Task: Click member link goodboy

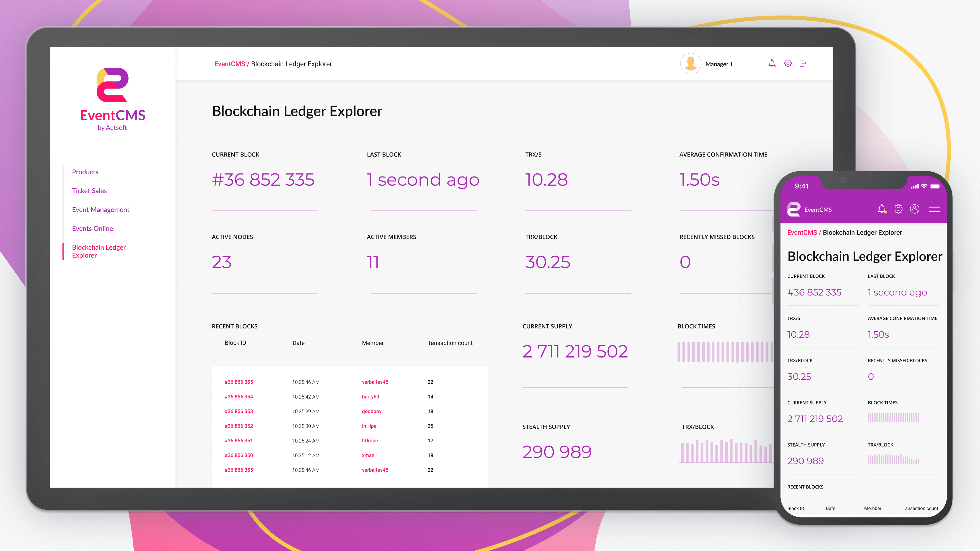Action: tap(372, 411)
